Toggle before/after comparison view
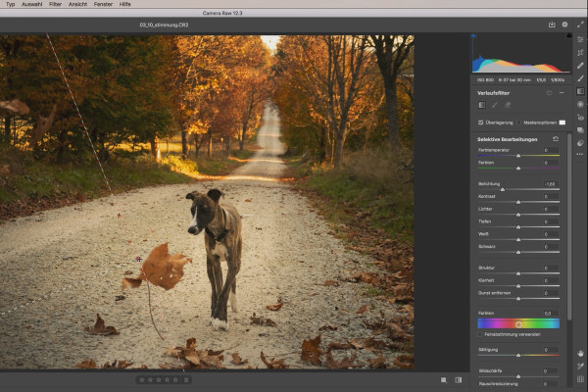Image resolution: width=588 pixels, height=392 pixels. coord(459,380)
